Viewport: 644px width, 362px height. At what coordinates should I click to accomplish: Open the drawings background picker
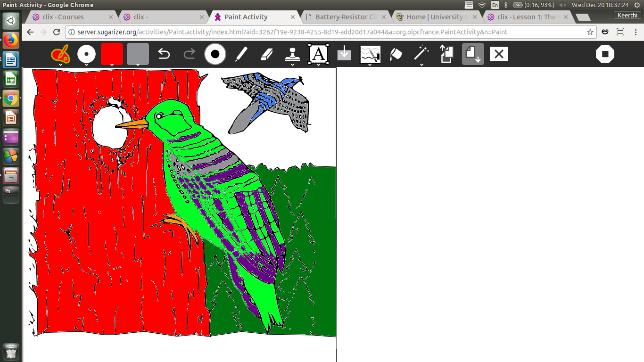pyautogui.click(x=370, y=54)
